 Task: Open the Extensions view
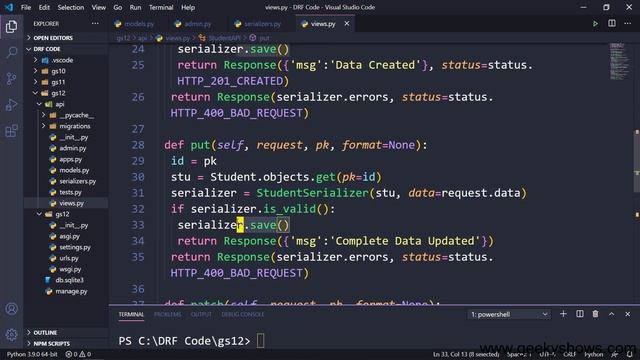coord(11,131)
